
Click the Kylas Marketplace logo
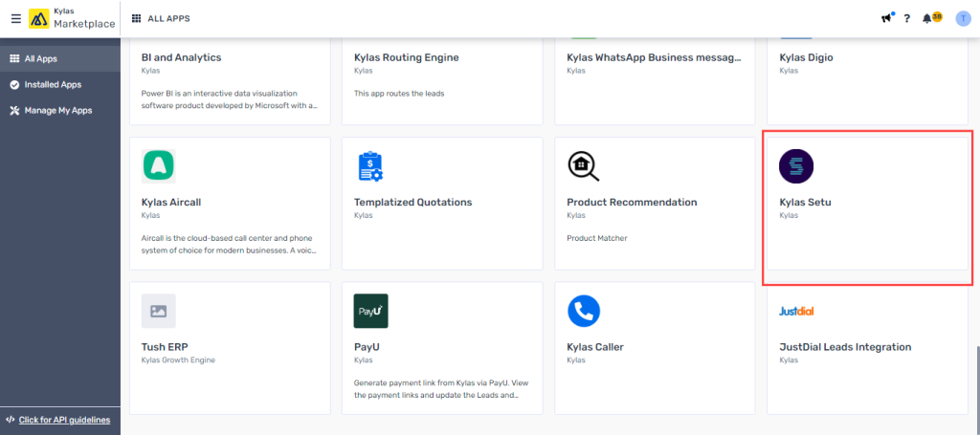tap(38, 19)
